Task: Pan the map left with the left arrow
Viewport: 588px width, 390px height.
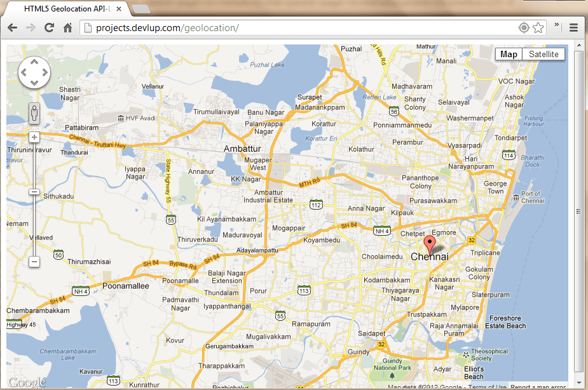Action: click(x=24, y=72)
